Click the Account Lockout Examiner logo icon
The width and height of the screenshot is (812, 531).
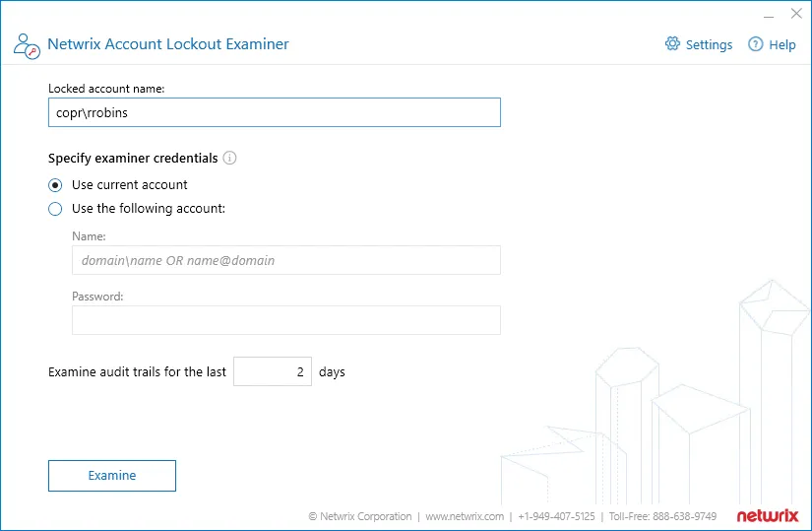(x=27, y=46)
